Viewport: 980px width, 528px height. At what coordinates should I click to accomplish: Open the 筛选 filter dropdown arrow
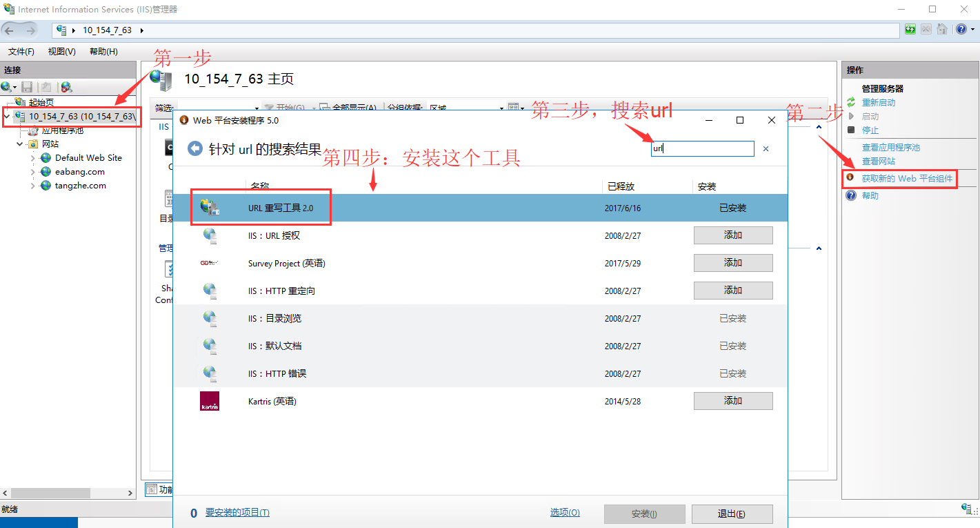pos(257,108)
